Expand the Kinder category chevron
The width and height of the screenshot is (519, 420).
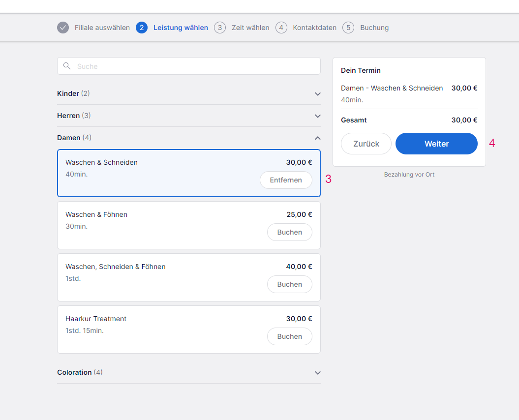pos(317,94)
